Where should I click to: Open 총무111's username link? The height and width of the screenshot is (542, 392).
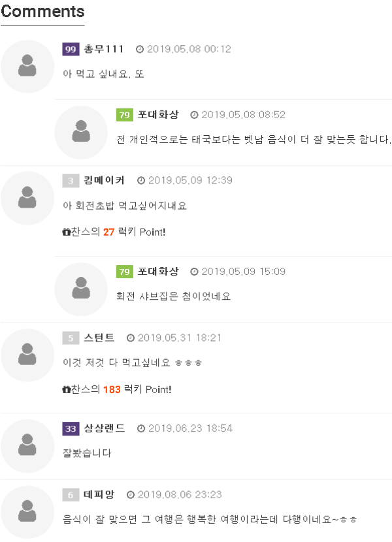pyautogui.click(x=103, y=49)
